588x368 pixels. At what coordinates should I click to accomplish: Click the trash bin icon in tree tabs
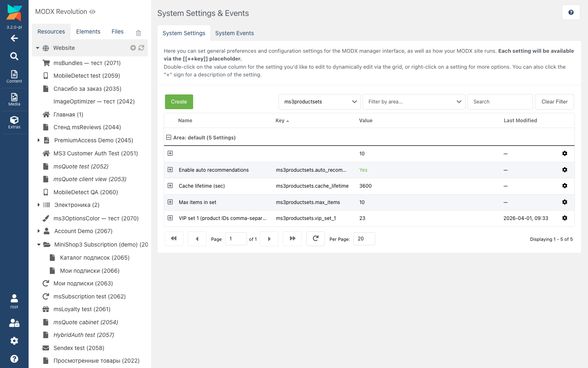tap(138, 33)
